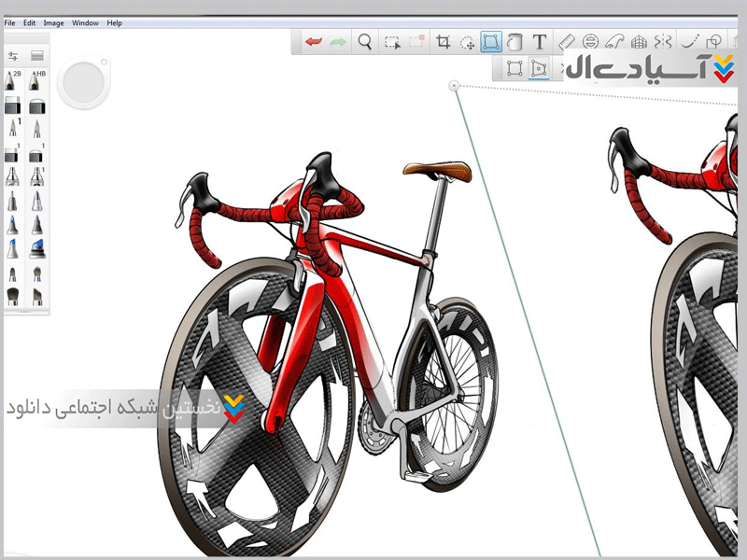Screen dimensions: 747x560
Task: Select the Zoom magnifier tool
Action: (366, 42)
